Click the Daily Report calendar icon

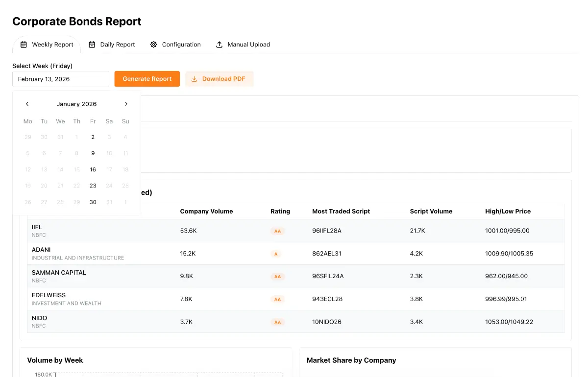tap(92, 45)
